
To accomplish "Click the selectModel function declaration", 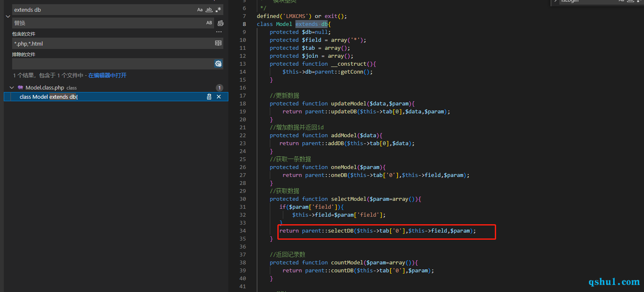I will point(345,199).
